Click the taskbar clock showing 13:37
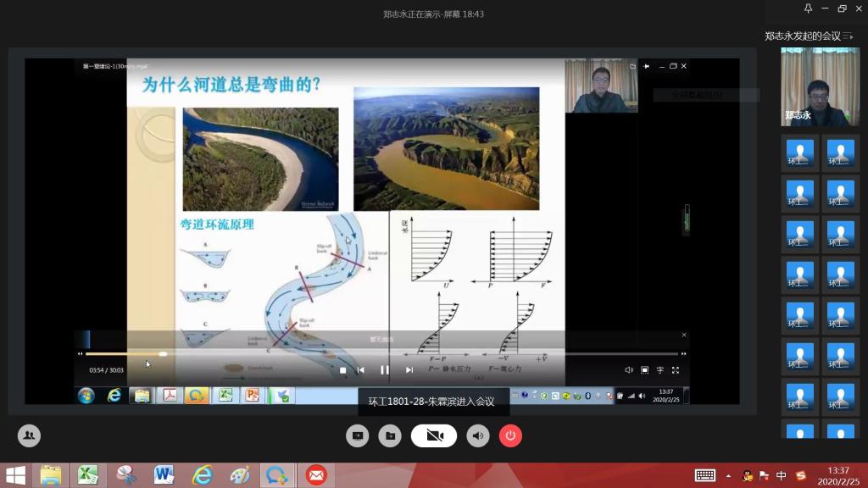This screenshot has width=868, height=488. (837, 475)
